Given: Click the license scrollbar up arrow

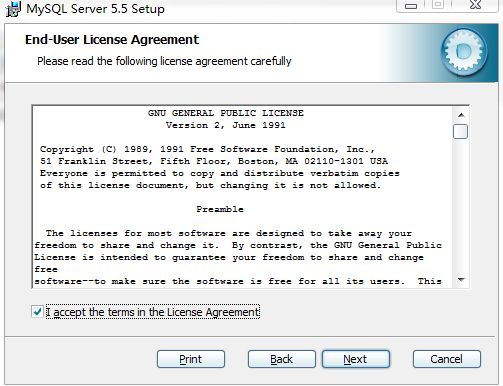Looking at the screenshot, I should tap(461, 115).
